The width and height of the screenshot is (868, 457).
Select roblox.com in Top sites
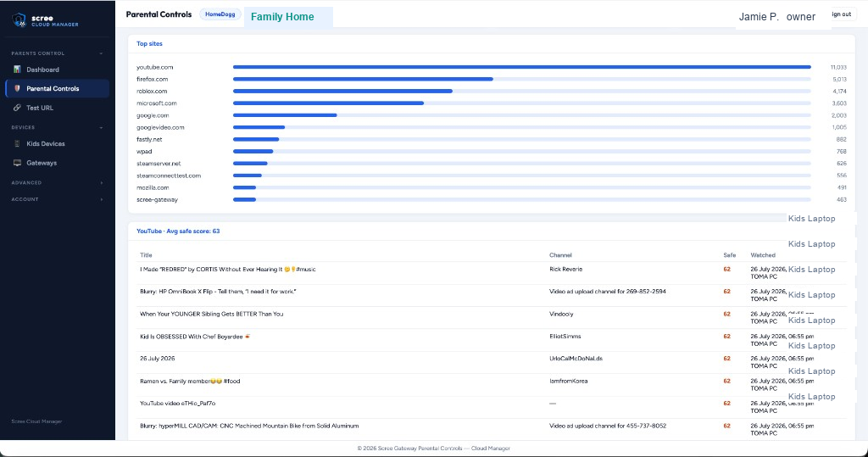point(152,92)
